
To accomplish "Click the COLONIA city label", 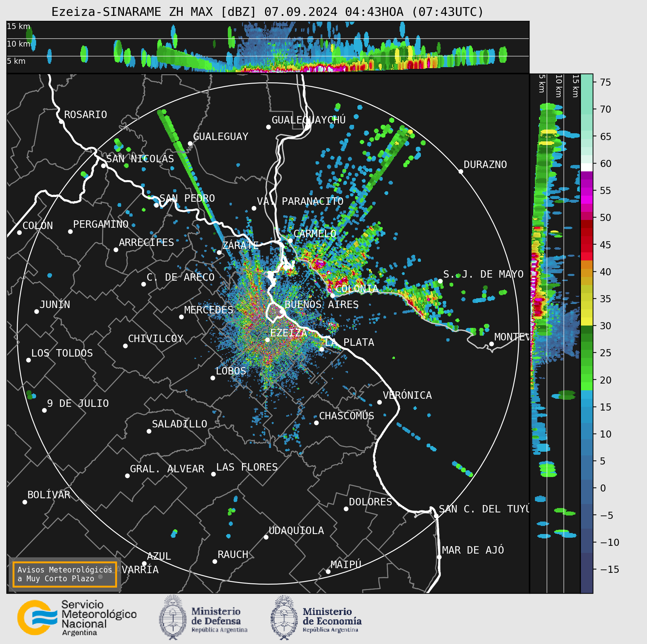I will click(x=357, y=289).
